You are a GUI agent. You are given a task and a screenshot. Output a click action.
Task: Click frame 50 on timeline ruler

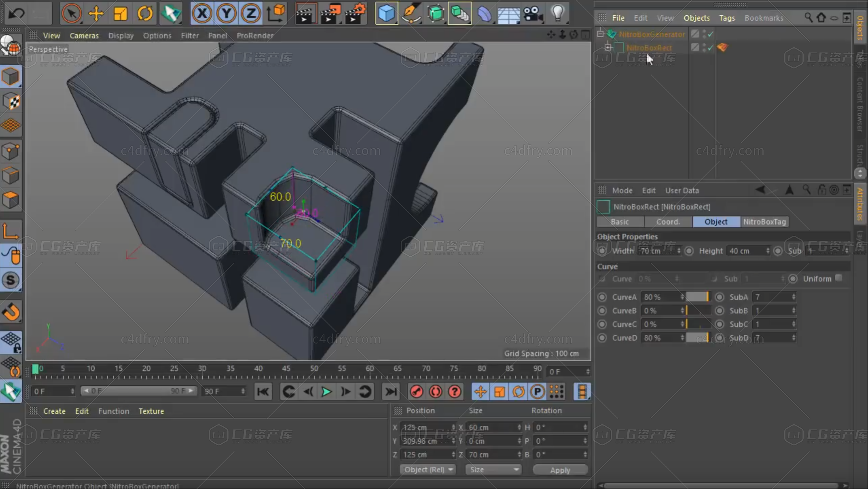[x=314, y=369]
